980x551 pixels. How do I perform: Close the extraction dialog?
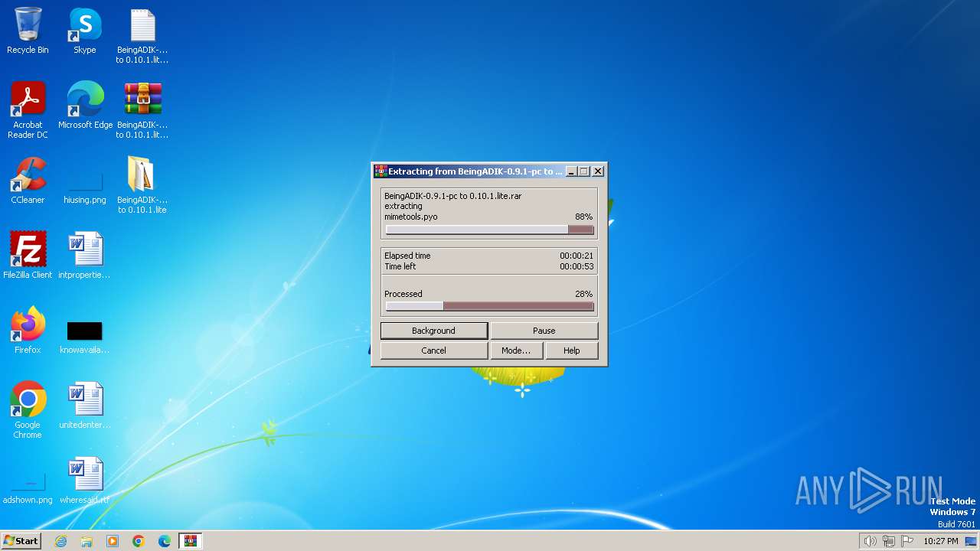click(598, 171)
